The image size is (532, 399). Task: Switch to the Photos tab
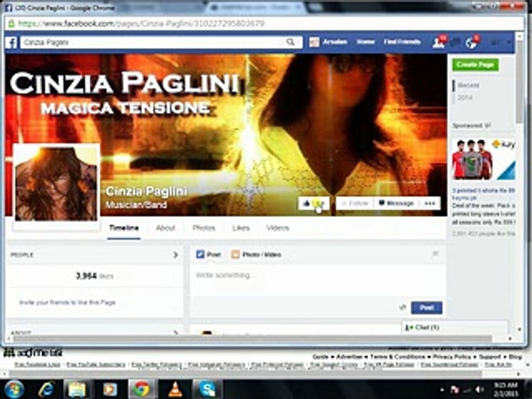[x=203, y=228]
